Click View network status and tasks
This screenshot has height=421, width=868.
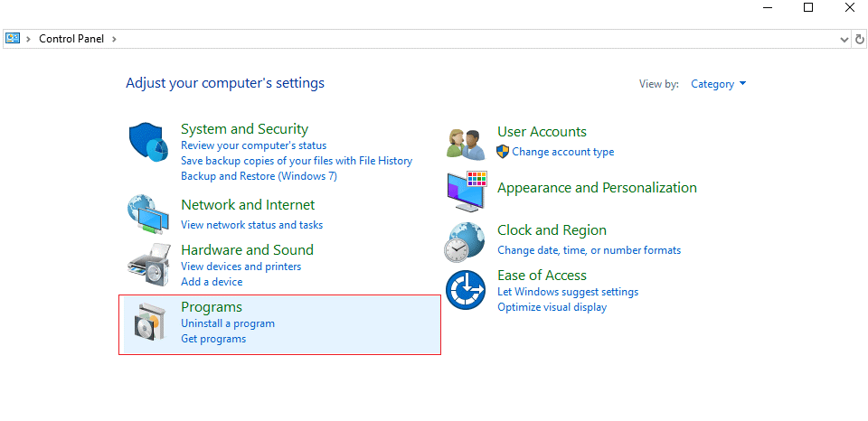point(252,225)
